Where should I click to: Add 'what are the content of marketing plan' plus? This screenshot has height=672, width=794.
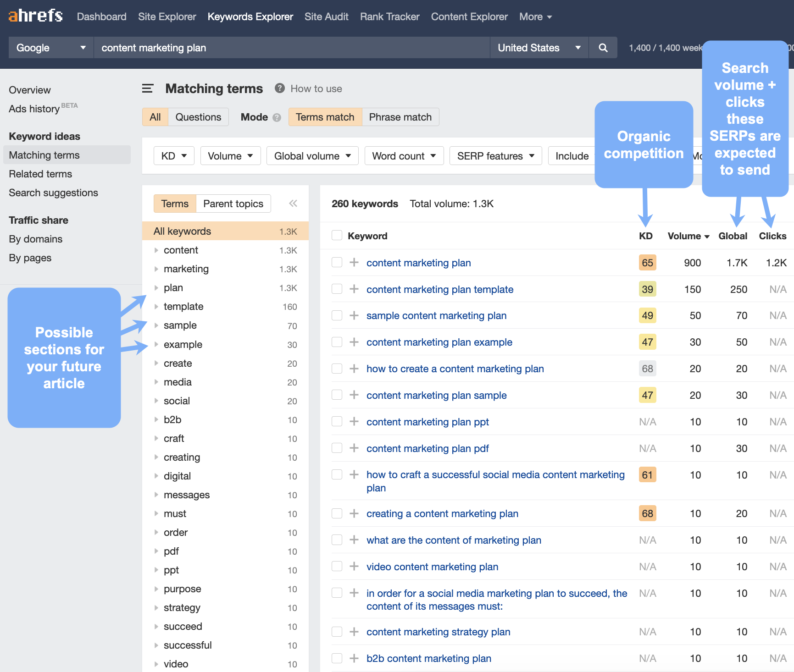tap(354, 540)
